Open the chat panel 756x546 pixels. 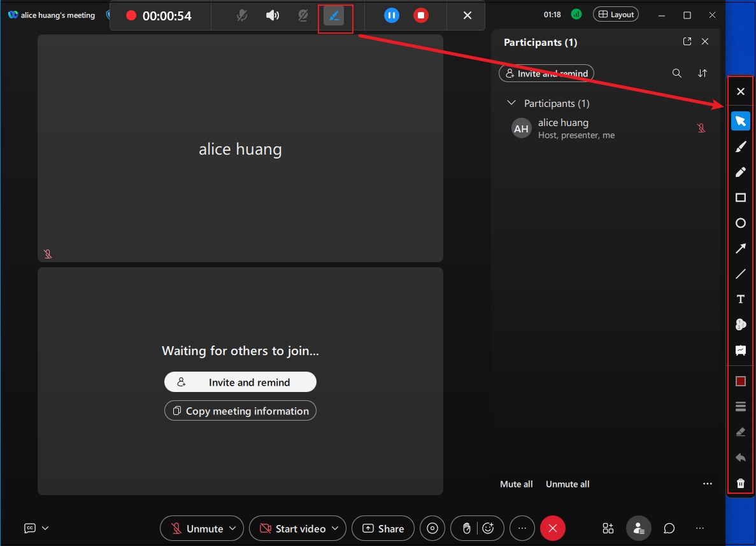pyautogui.click(x=668, y=528)
